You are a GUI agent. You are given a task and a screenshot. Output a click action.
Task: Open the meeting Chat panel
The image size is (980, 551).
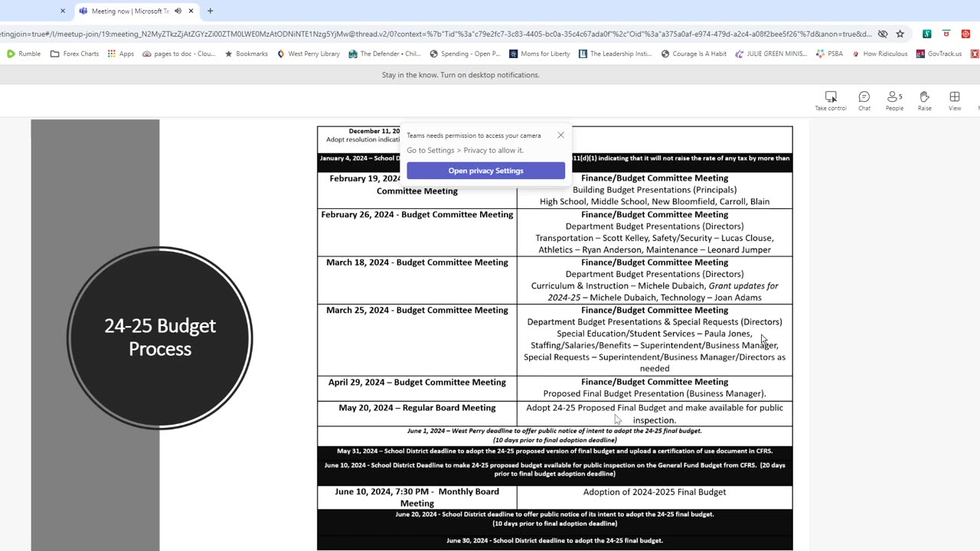click(x=864, y=100)
